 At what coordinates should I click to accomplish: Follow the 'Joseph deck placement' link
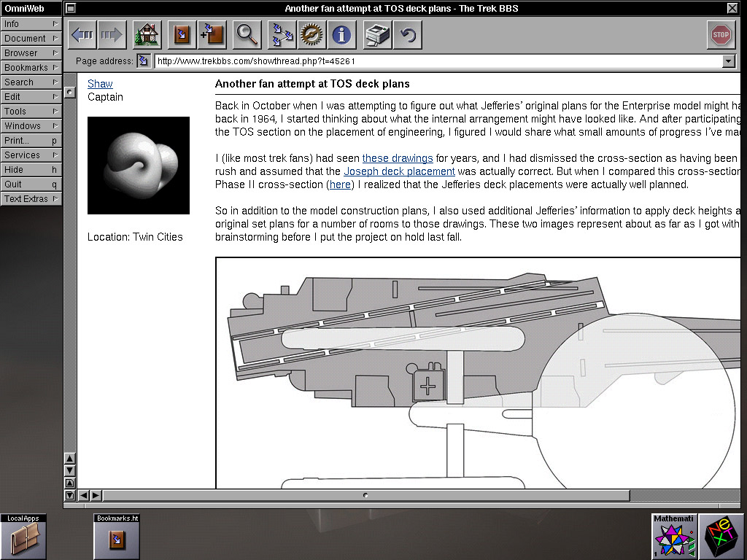click(399, 171)
